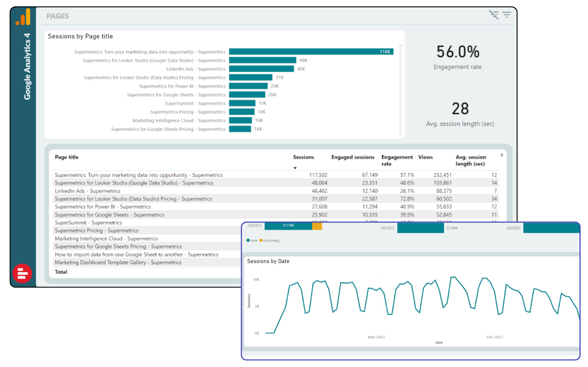
Task: Click the orange returning legend dot
Action: 261,240
